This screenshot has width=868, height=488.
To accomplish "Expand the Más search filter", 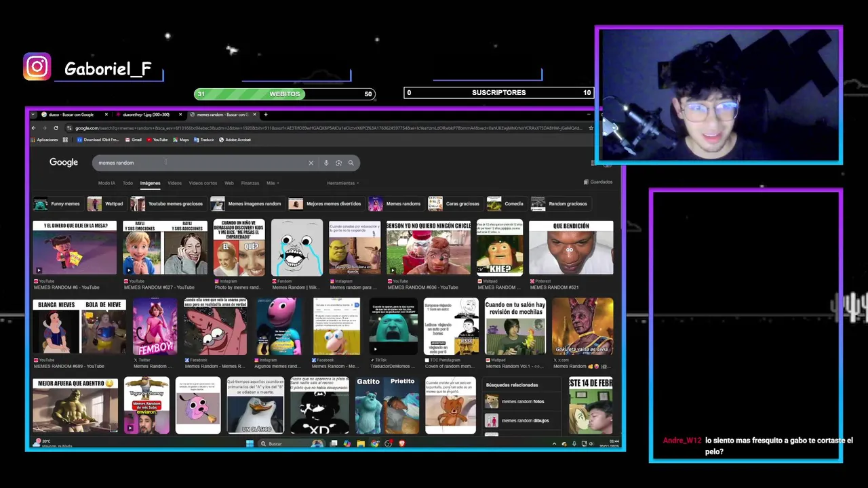I will click(x=273, y=183).
